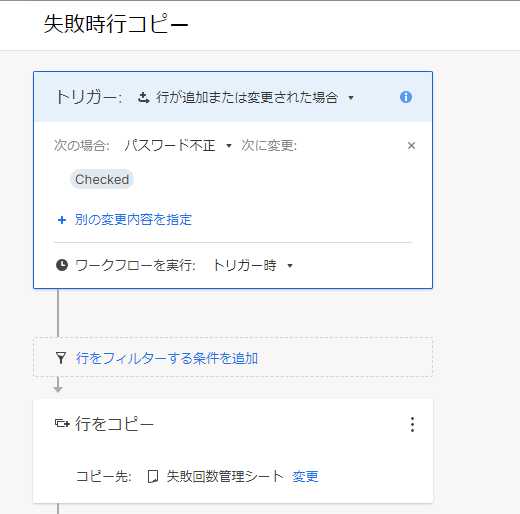
Task: Click the filter funnel icon
Action: pyautogui.click(x=61, y=358)
